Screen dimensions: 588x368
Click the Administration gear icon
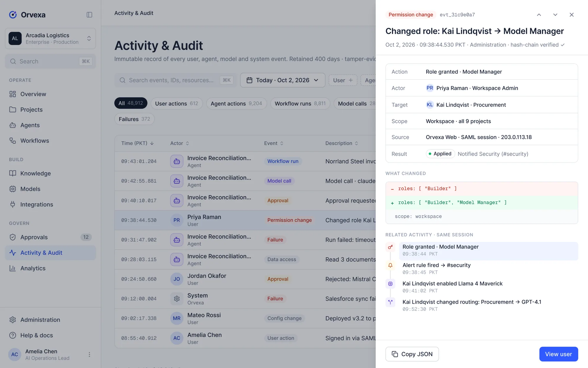tap(13, 320)
